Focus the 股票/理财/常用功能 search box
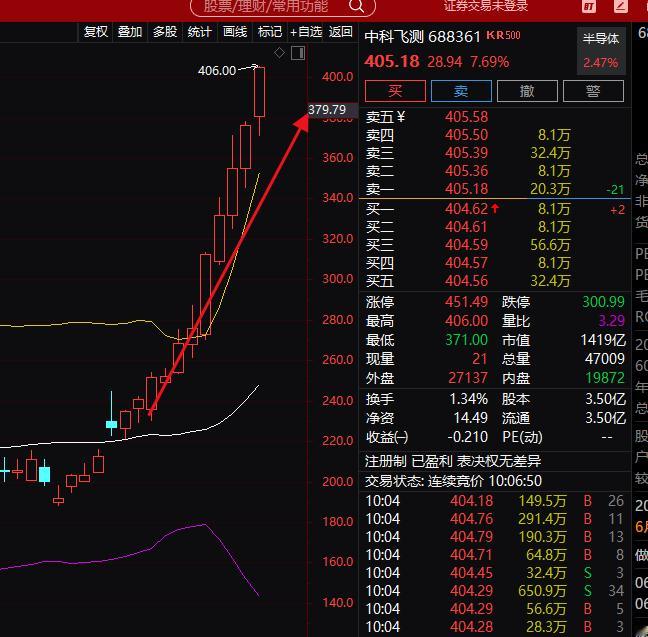648x637 pixels. pyautogui.click(x=283, y=6)
